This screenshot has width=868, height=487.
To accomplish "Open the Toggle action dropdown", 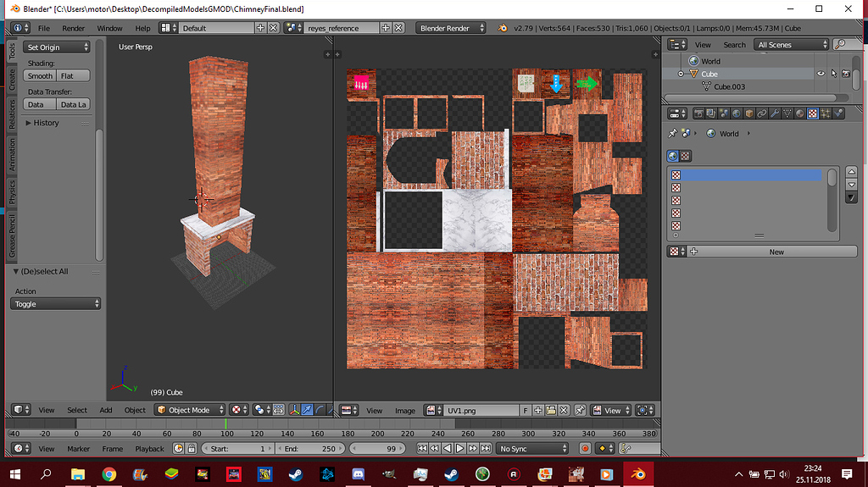I will 55,304.
